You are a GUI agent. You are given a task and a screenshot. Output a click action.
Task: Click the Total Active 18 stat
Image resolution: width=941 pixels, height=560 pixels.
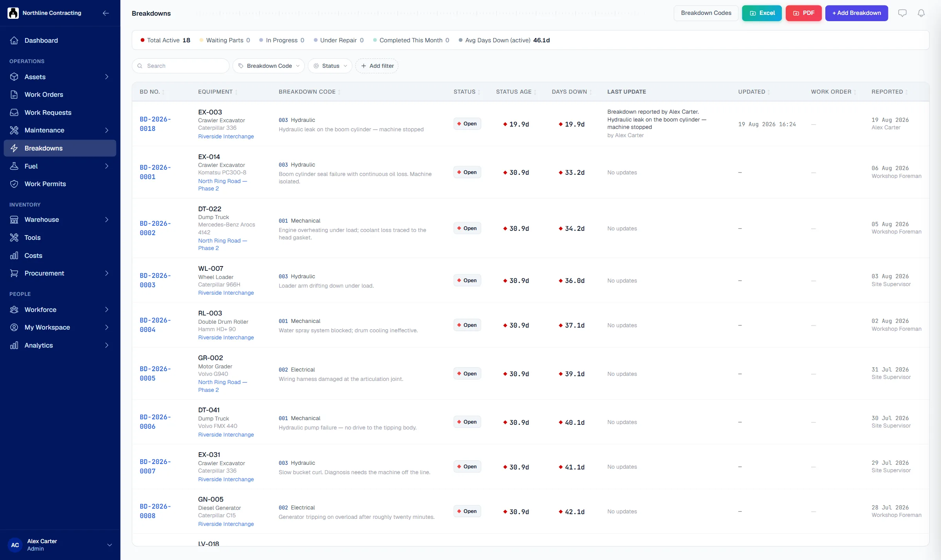[165, 40]
